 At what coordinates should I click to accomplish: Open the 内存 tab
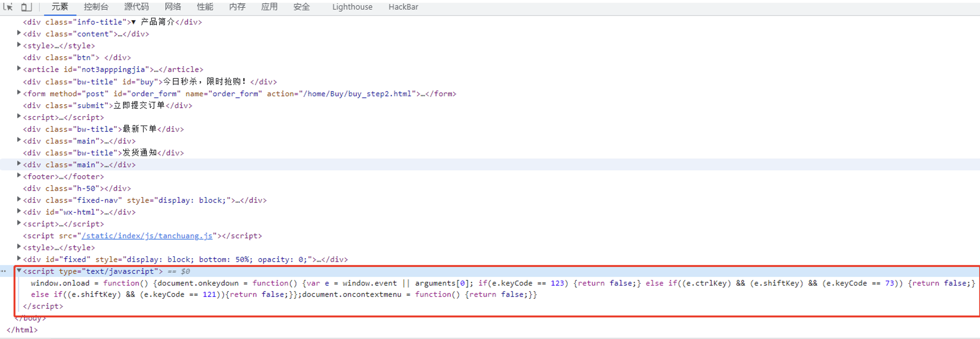pos(237,7)
